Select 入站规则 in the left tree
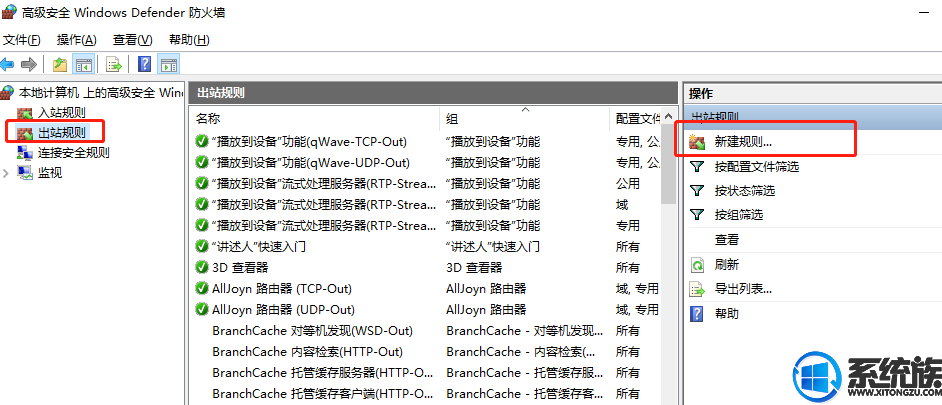 click(x=62, y=112)
